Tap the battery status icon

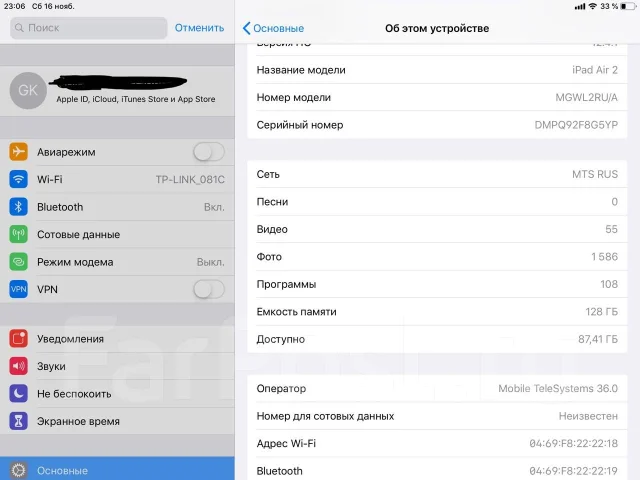627,6
